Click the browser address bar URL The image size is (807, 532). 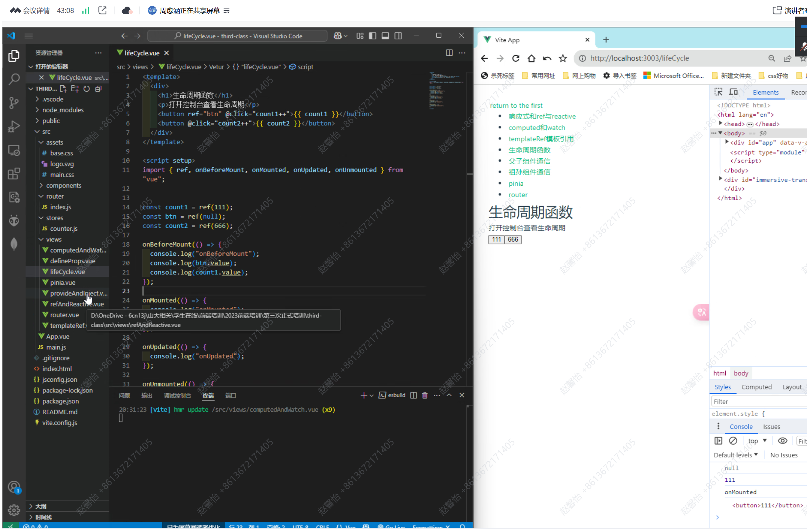(x=639, y=58)
